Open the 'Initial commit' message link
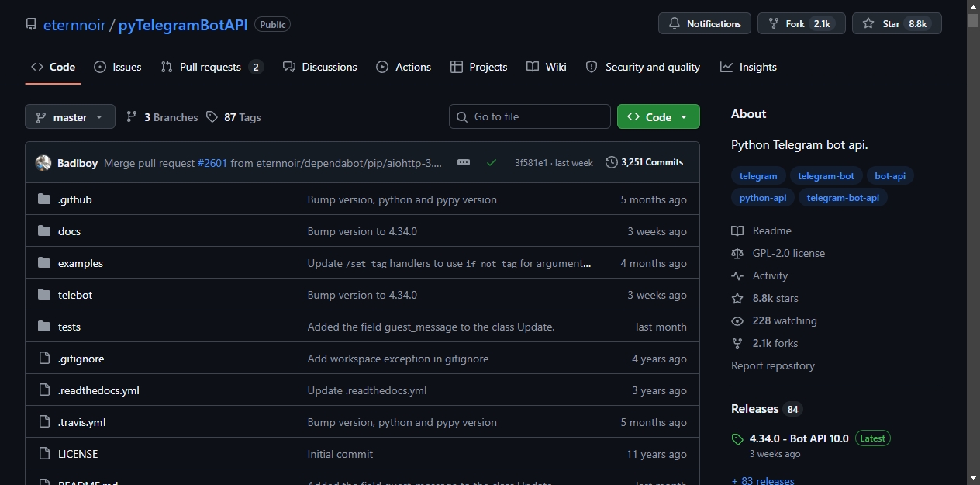 tap(340, 454)
